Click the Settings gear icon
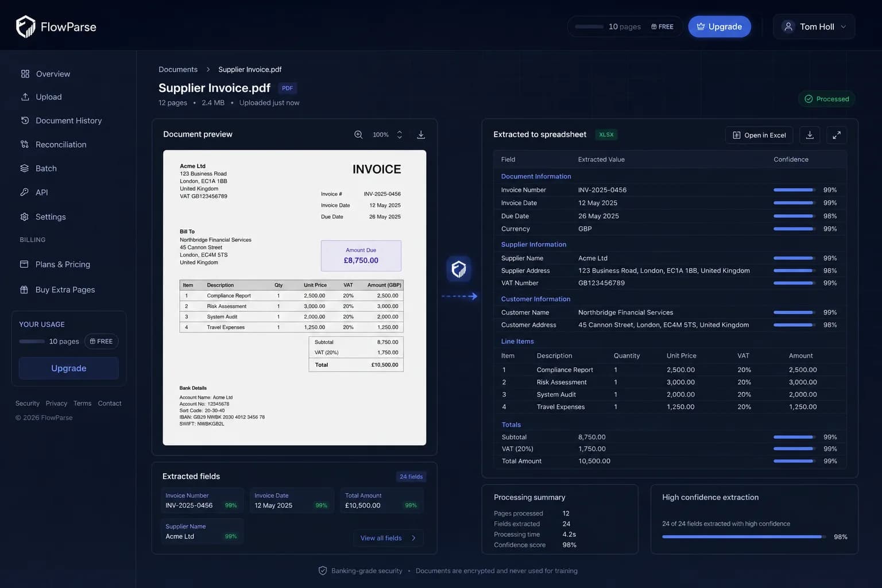This screenshot has height=588, width=882. (x=25, y=216)
